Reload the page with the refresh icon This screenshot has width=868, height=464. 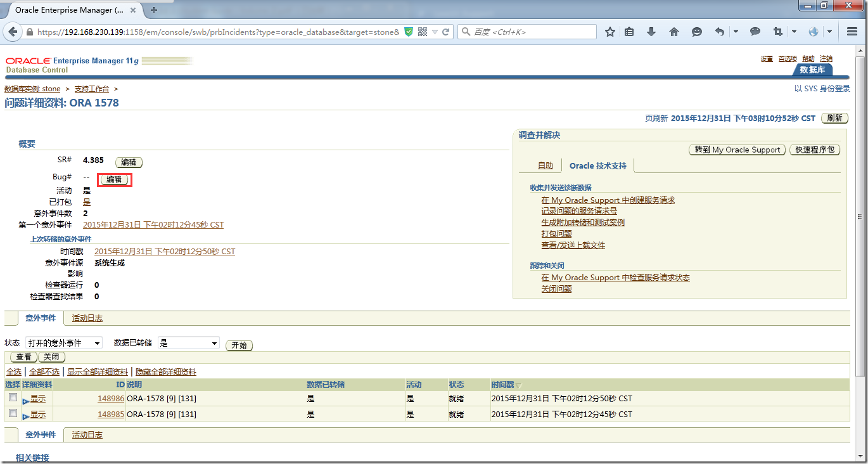coord(446,32)
